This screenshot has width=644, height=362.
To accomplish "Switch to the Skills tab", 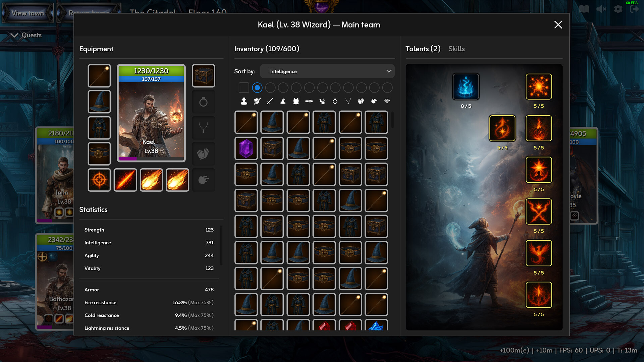I will [x=457, y=49].
